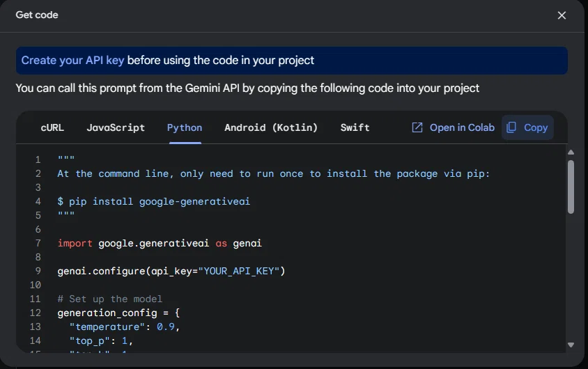Screen dimensions: 588x369
Task: Switch to the JavaScript tab
Action: click(x=116, y=127)
